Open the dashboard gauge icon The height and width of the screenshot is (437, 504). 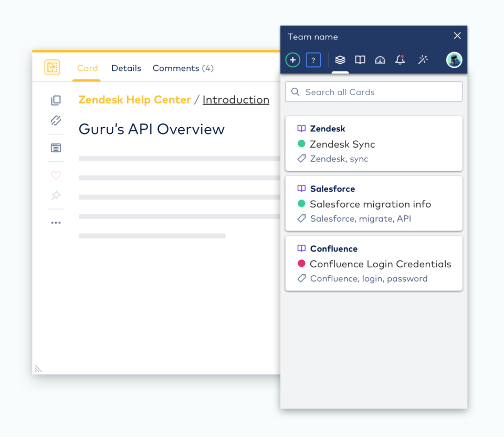tap(380, 60)
